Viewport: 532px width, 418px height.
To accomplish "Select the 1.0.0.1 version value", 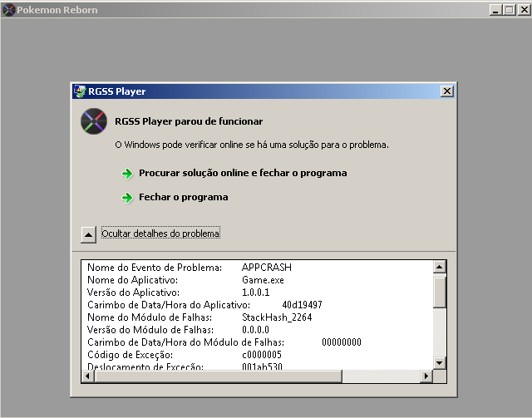I will (x=255, y=293).
